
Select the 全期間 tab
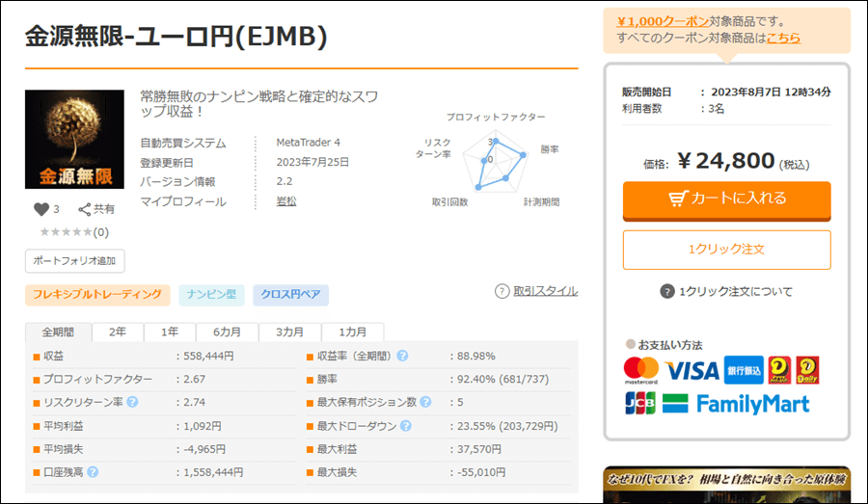tap(58, 332)
